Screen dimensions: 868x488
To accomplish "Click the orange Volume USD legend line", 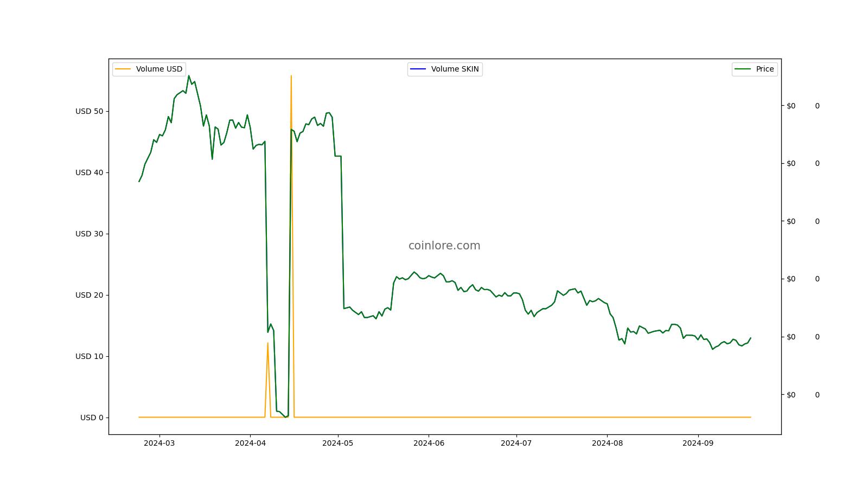I will click(123, 69).
